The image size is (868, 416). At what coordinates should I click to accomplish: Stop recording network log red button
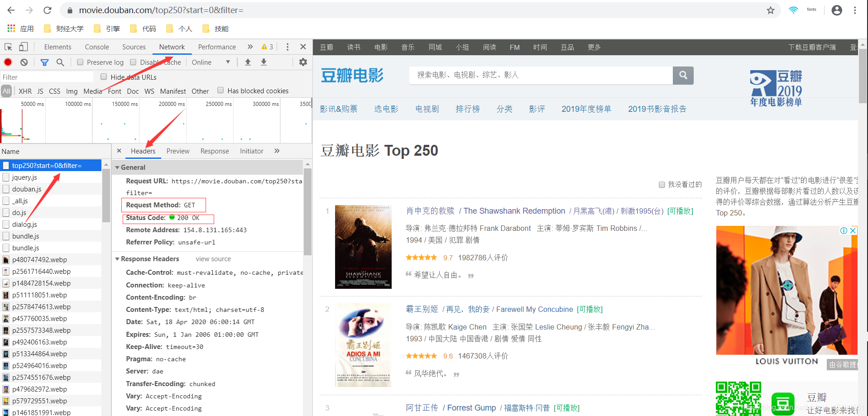click(8, 62)
